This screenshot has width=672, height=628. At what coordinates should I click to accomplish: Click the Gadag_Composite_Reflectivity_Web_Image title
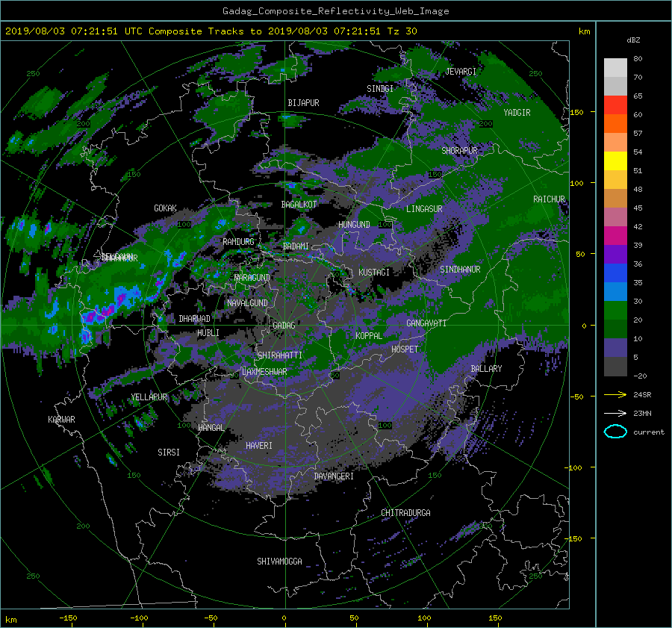[x=335, y=11]
